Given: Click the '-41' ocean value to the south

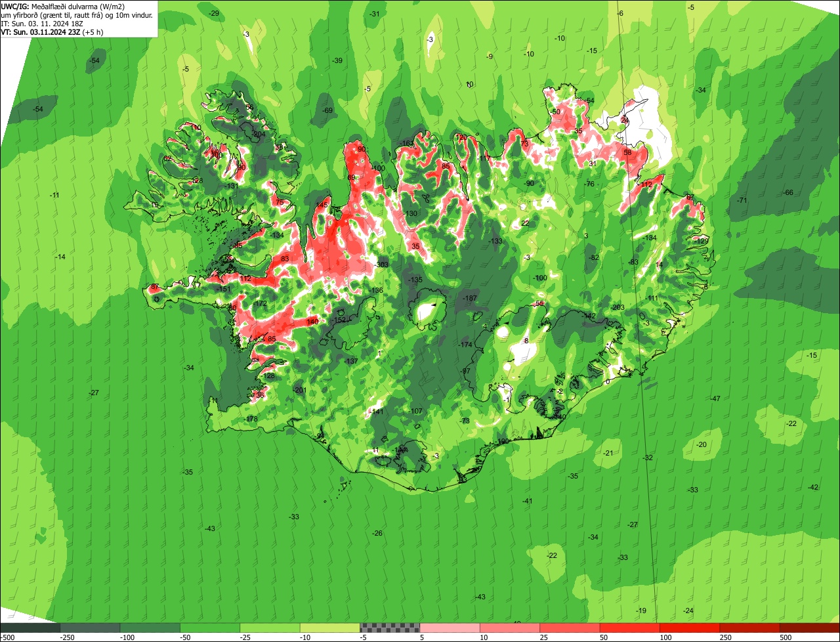Looking at the screenshot, I should point(527,501).
